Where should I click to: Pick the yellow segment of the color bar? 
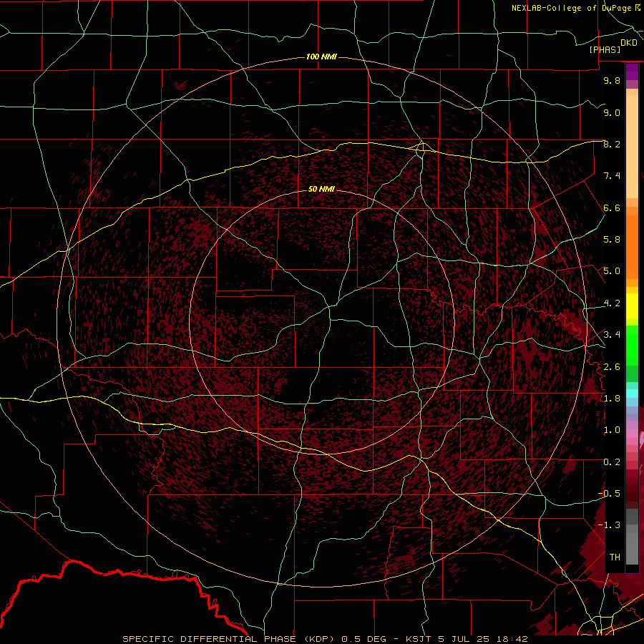632,306
